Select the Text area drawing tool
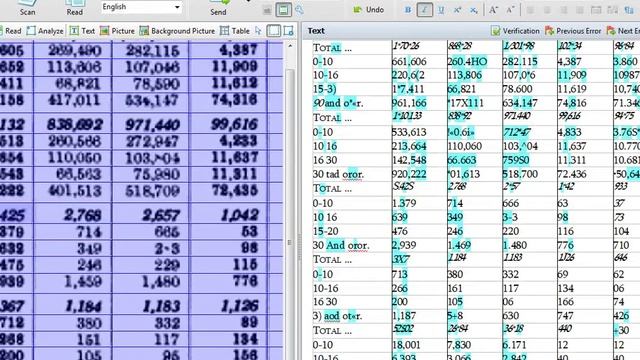This screenshot has height=360, width=640. click(82, 31)
